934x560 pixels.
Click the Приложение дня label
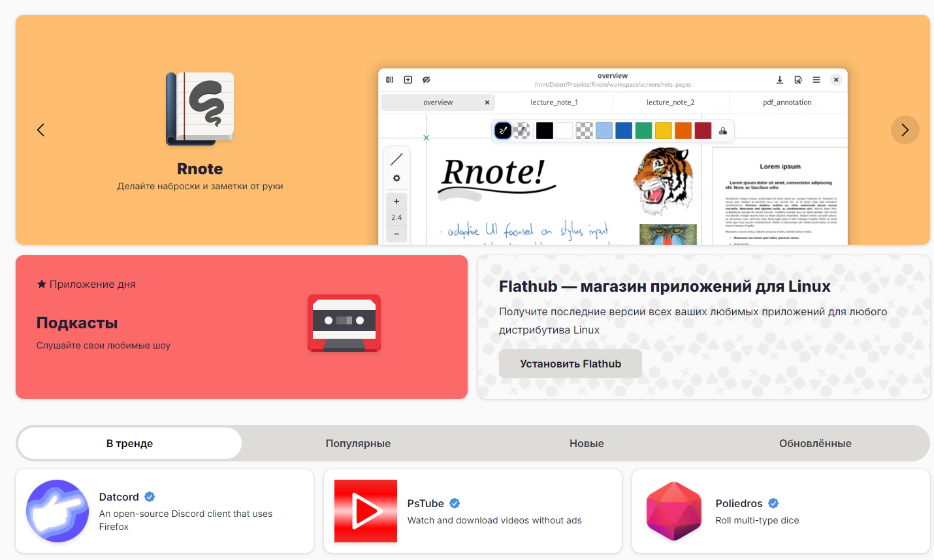93,284
